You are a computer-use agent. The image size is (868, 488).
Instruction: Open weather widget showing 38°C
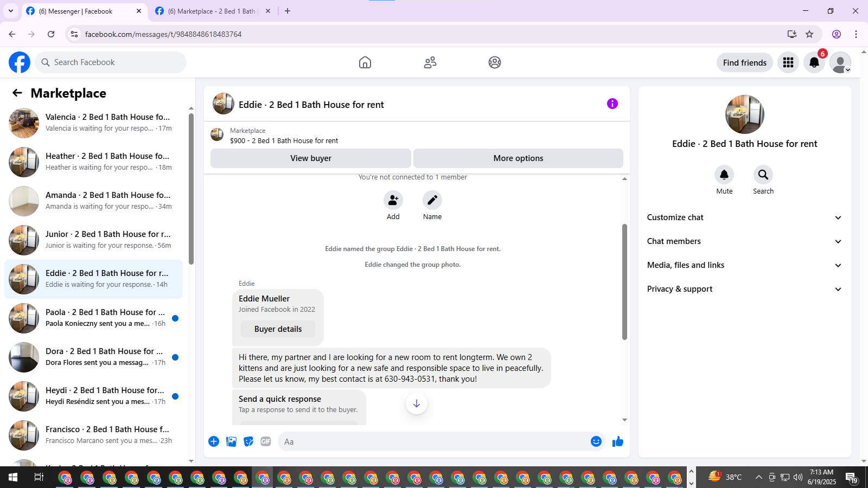click(725, 477)
